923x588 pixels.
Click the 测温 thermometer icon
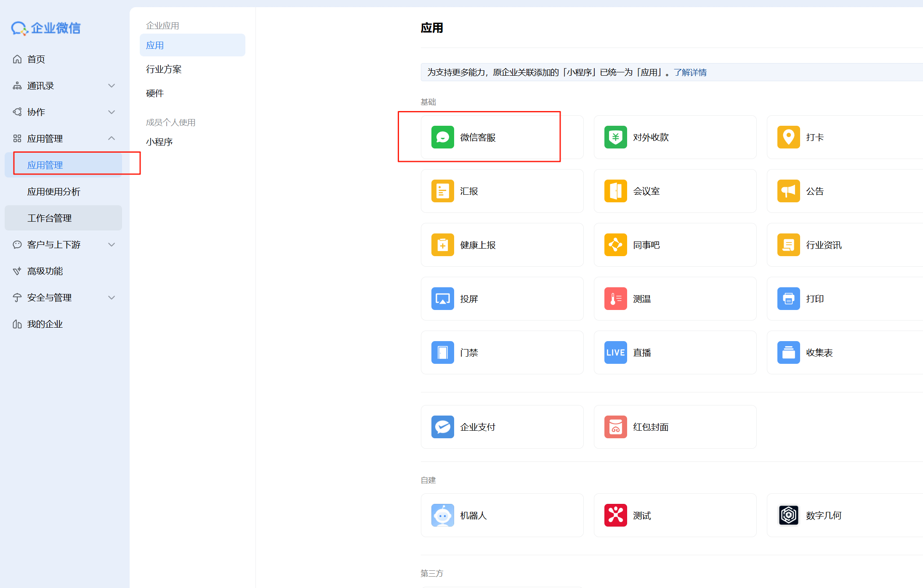coord(615,299)
